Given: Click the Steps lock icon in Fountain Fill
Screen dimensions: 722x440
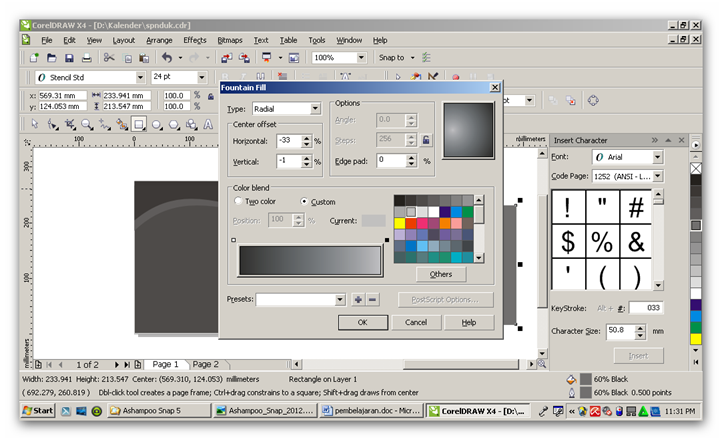Looking at the screenshot, I should tap(426, 140).
